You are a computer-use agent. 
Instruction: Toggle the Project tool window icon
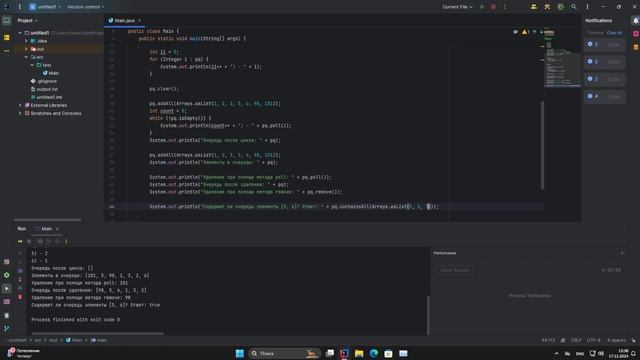(7, 21)
